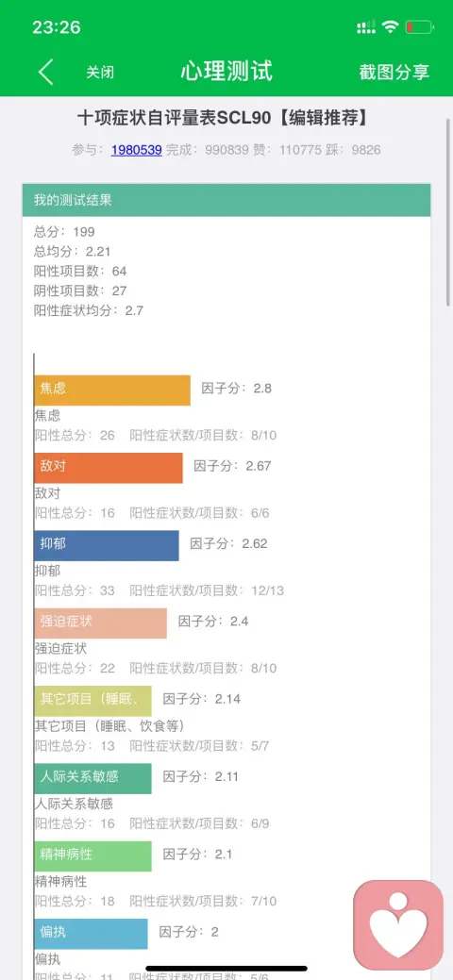Image resolution: width=453 pixels, height=980 pixels.
Task: Select the pink 强迫症状 factor bar
Action: pos(101,623)
